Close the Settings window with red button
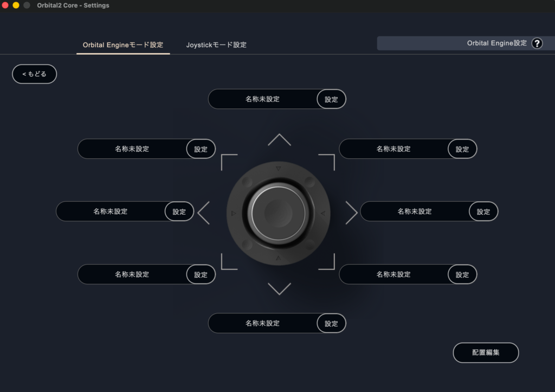The height and width of the screenshot is (392, 555). pos(5,5)
